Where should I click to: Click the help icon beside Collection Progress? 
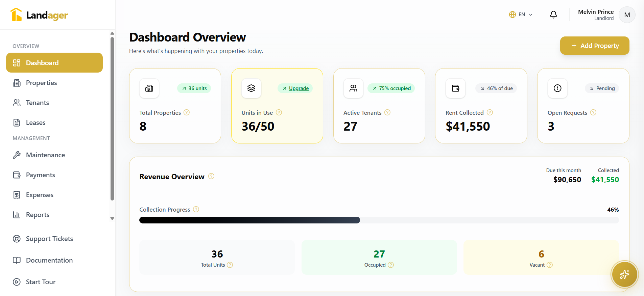[x=196, y=209]
